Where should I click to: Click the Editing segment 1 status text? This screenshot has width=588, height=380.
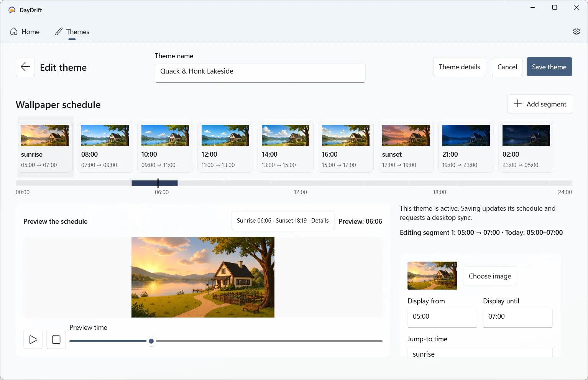click(x=481, y=233)
